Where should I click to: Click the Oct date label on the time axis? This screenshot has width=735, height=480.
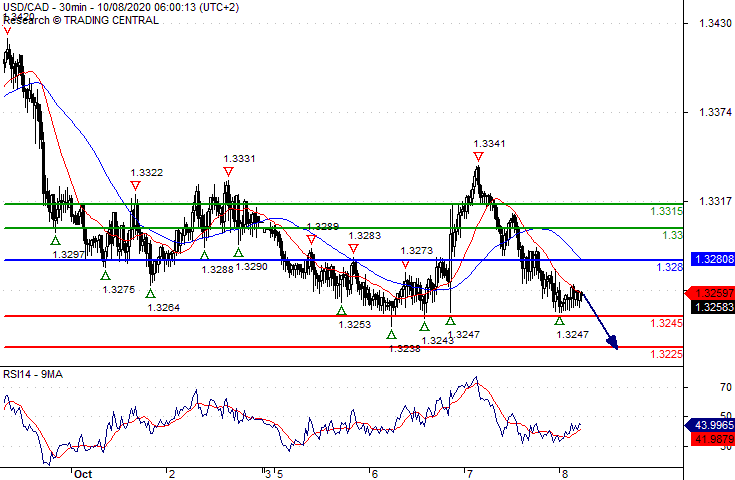(83, 474)
